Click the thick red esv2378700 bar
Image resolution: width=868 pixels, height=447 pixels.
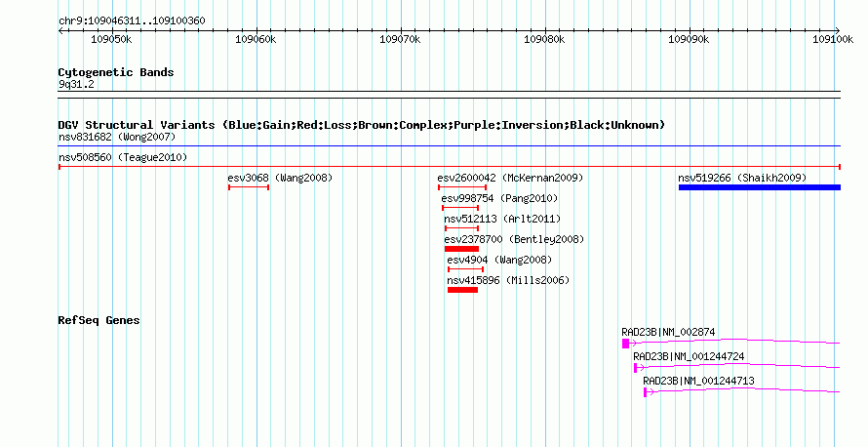point(461,249)
